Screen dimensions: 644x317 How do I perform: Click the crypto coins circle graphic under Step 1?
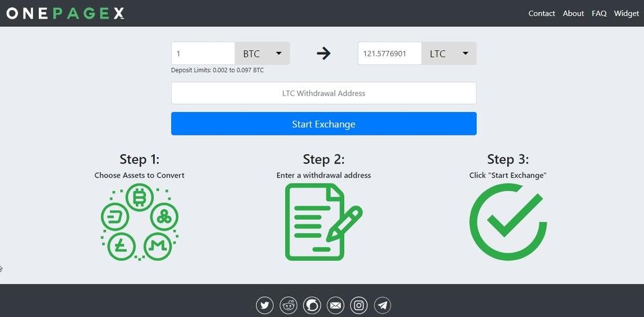coord(140,222)
